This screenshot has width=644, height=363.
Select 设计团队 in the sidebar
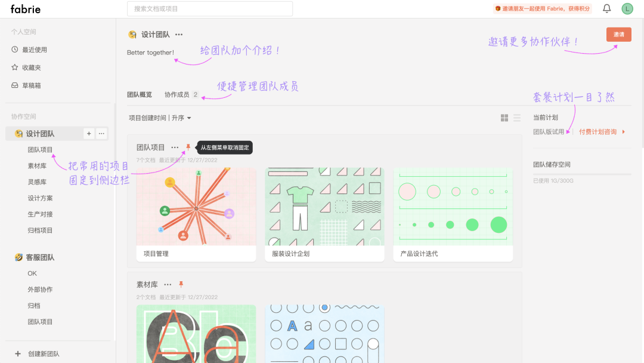[40, 134]
